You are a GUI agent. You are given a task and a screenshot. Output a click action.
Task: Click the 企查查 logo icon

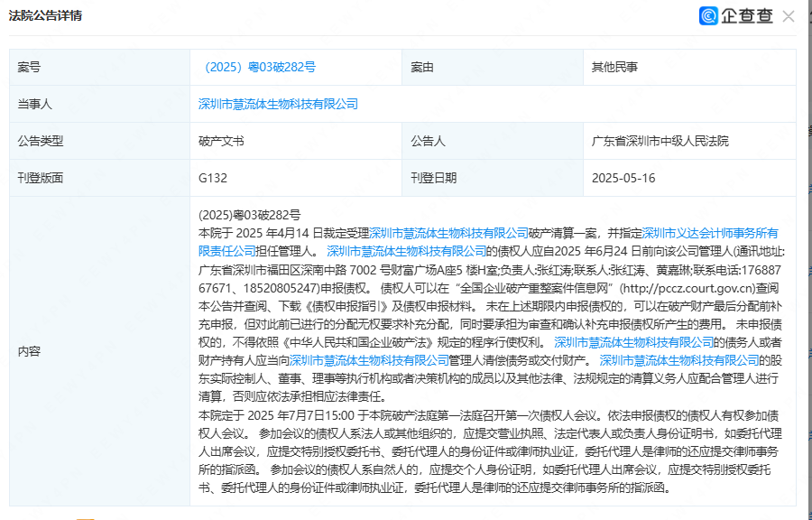[708, 16]
